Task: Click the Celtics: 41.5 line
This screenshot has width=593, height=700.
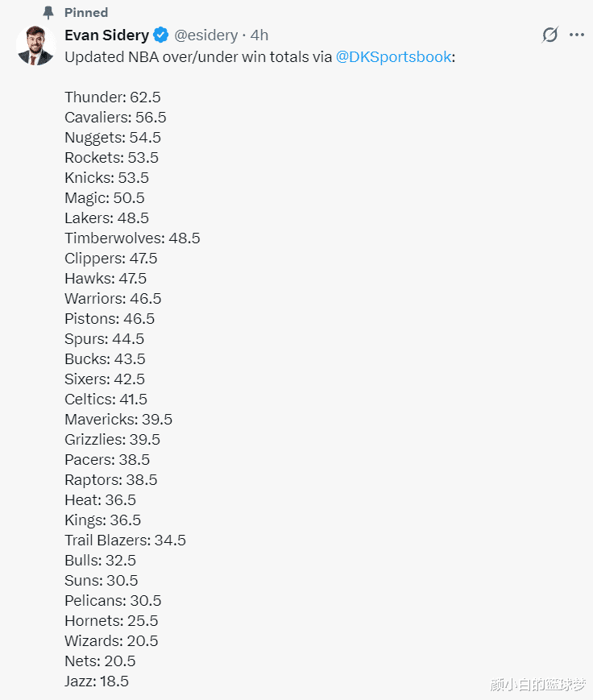Action: tap(106, 400)
